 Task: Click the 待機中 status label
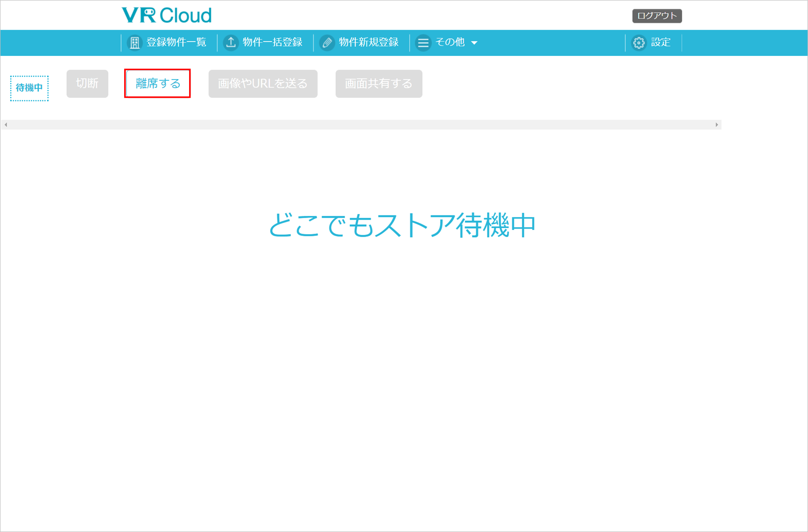coord(29,88)
